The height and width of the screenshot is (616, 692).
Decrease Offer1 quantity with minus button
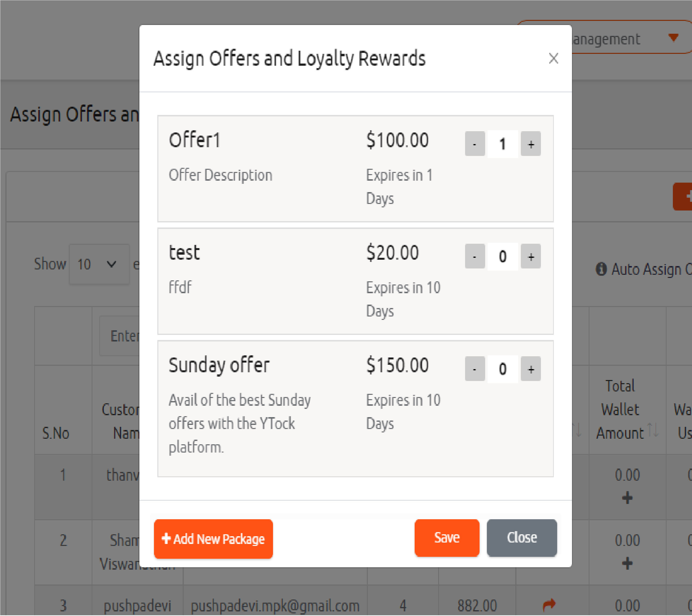coord(475,144)
